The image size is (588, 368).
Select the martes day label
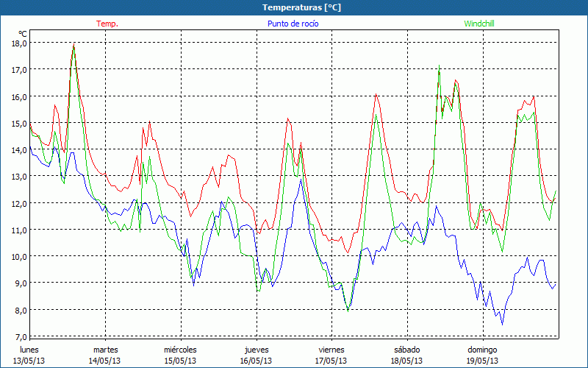(x=105, y=350)
